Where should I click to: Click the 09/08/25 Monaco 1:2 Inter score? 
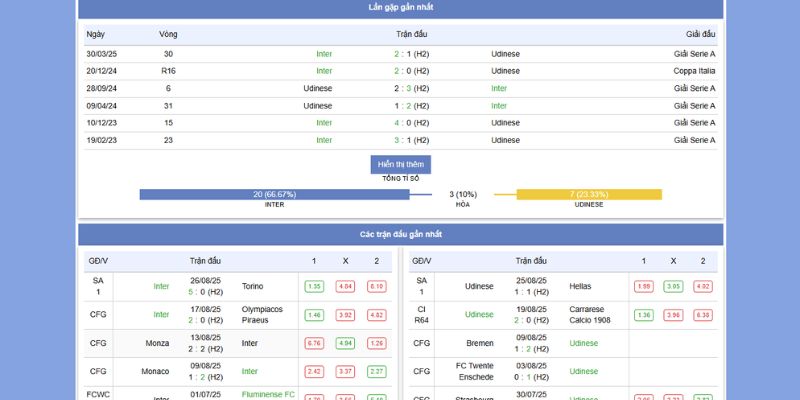pyautogui.click(x=206, y=377)
